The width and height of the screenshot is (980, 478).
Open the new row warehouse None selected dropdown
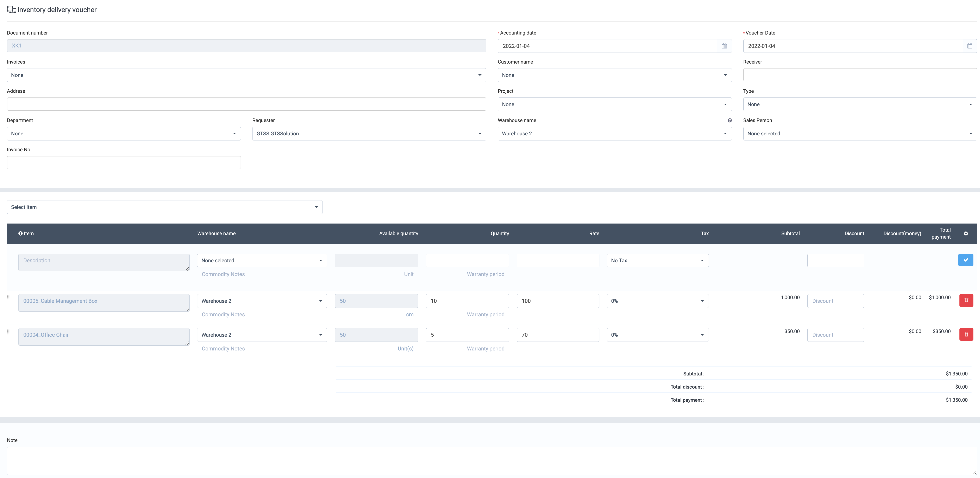point(262,260)
